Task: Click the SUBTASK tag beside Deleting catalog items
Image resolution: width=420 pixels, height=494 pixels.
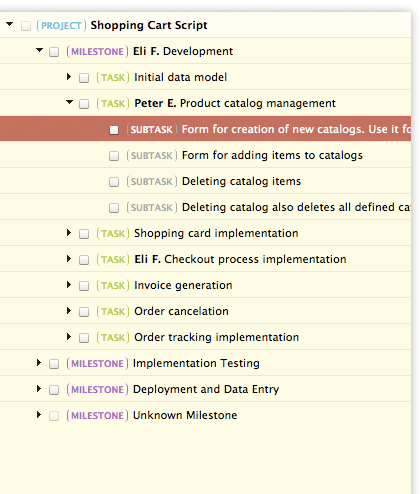Action: (x=152, y=182)
